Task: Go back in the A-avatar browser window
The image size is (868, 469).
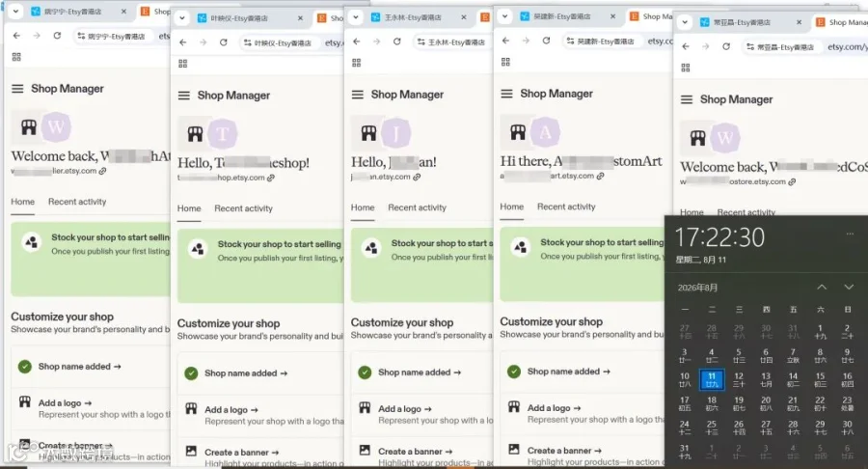Action: click(505, 41)
